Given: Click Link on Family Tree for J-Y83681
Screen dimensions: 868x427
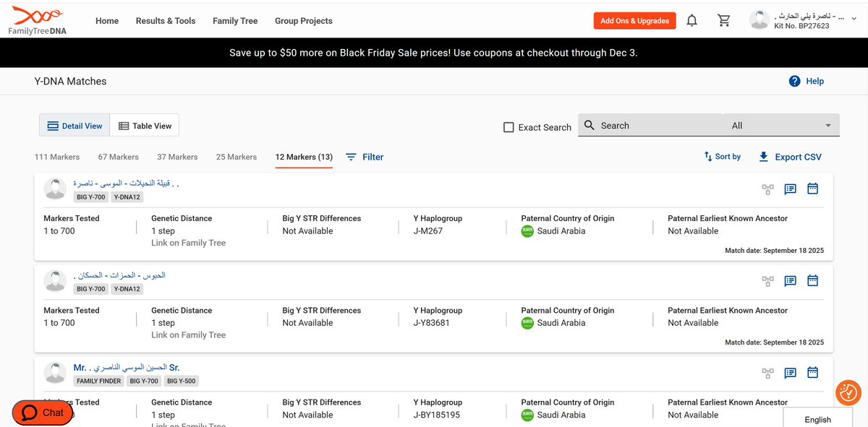Looking at the screenshot, I should (x=188, y=335).
